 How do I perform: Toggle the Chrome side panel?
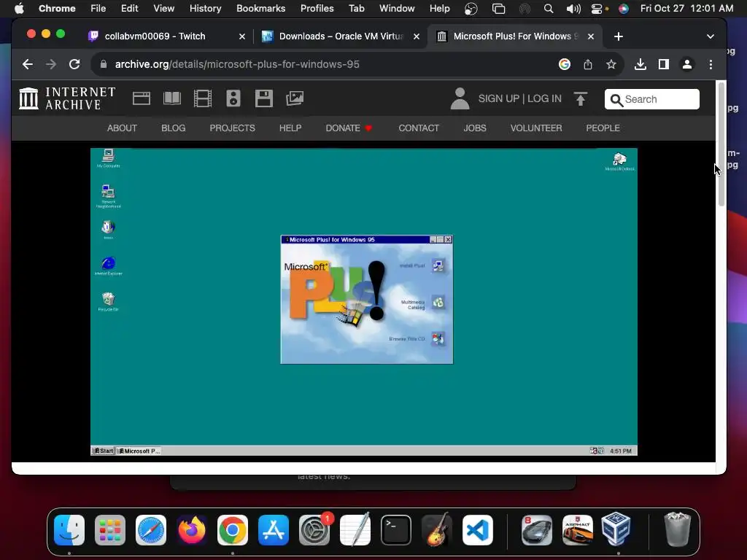664,64
